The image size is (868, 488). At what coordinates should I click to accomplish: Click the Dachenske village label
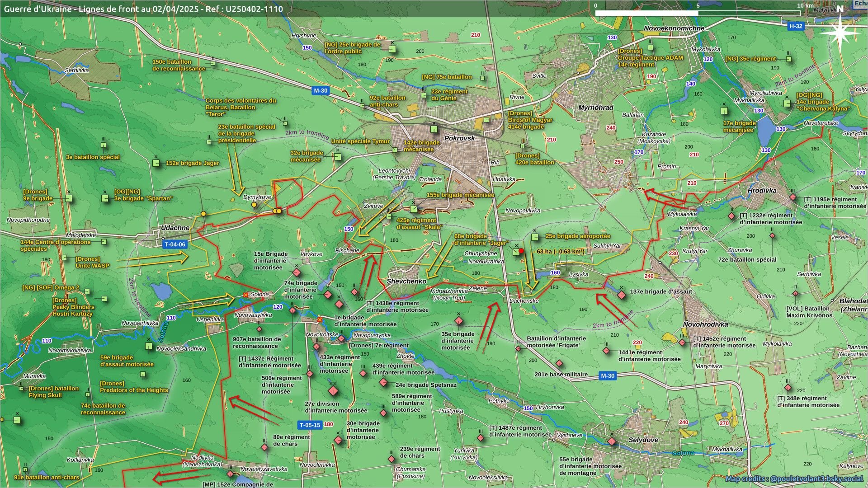point(524,300)
